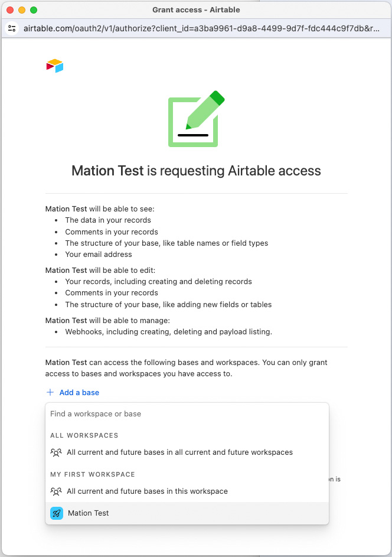The image size is (392, 557).
Task: Minimize the window with yellow button
Action: 22,10
